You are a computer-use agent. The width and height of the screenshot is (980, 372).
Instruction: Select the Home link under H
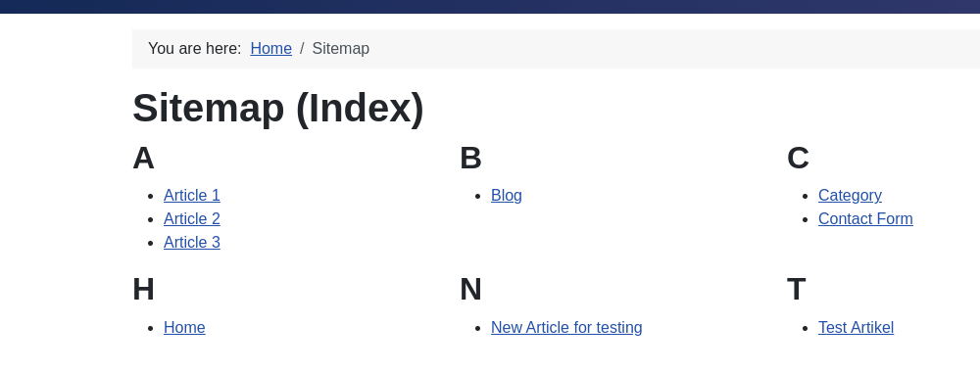coord(184,328)
